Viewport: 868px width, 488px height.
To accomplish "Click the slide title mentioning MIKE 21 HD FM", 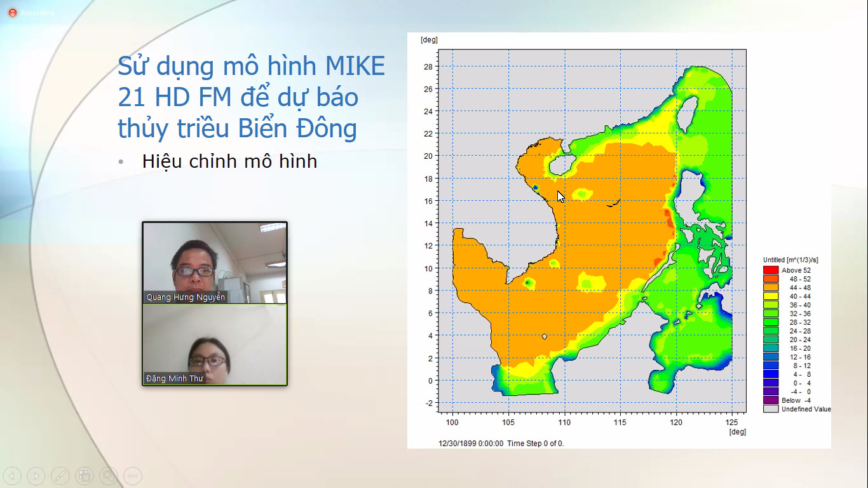I will click(251, 97).
